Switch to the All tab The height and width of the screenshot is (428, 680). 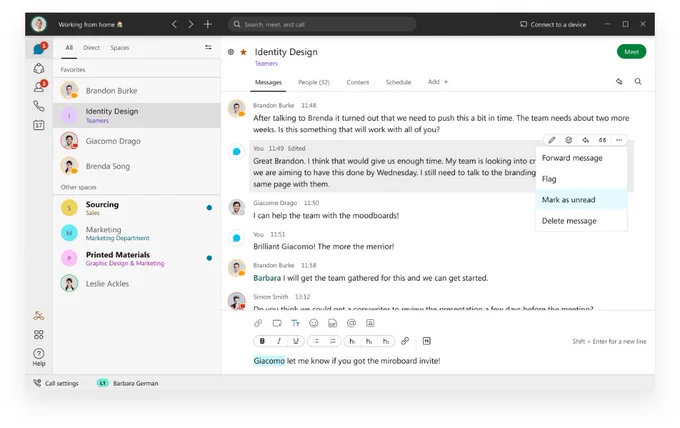[69, 48]
